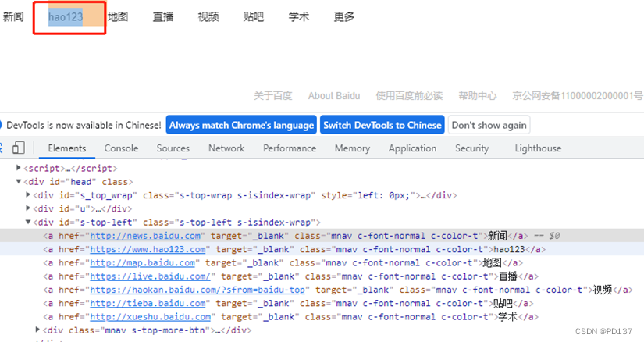Switch to the Performance tab
Screen dimensions: 644x342
(x=290, y=148)
